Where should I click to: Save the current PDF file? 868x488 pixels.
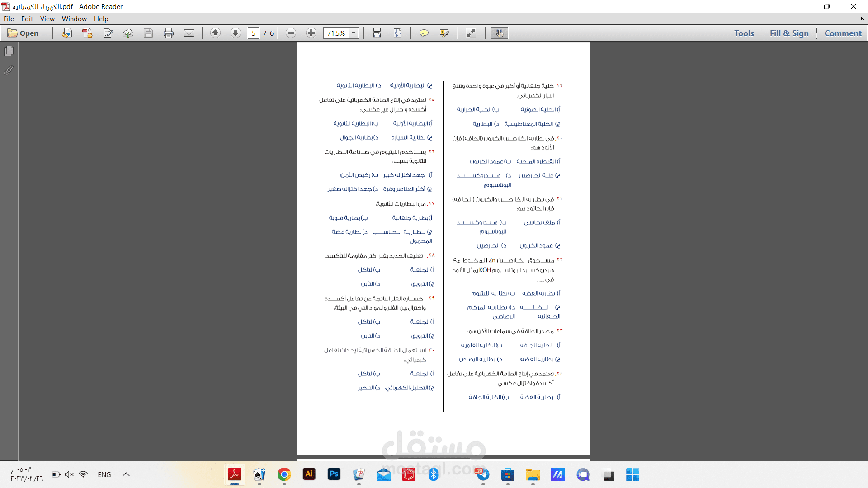[x=148, y=33]
